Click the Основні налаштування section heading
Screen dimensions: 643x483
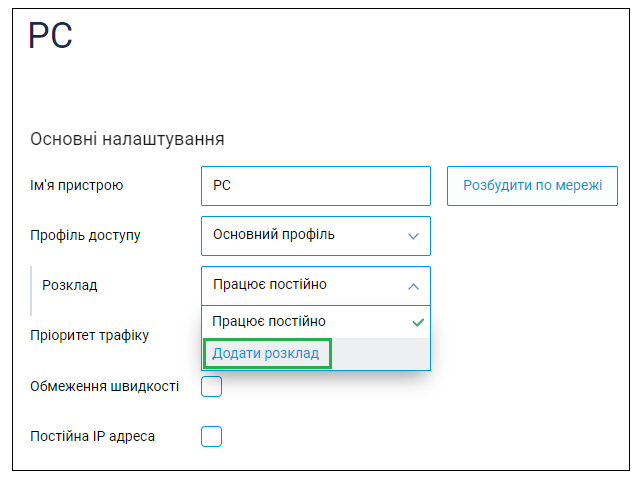click(127, 139)
